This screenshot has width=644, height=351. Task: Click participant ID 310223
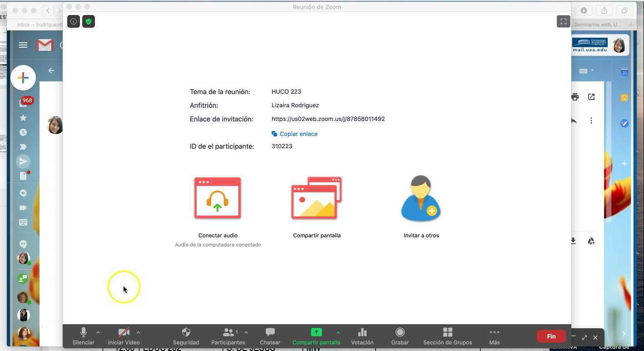(282, 146)
